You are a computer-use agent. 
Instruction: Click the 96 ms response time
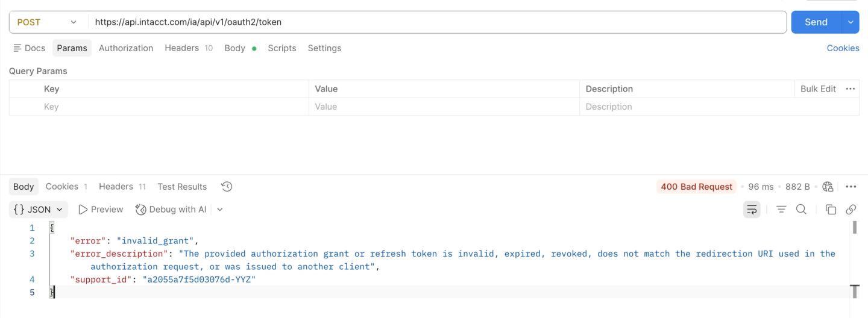tap(761, 187)
